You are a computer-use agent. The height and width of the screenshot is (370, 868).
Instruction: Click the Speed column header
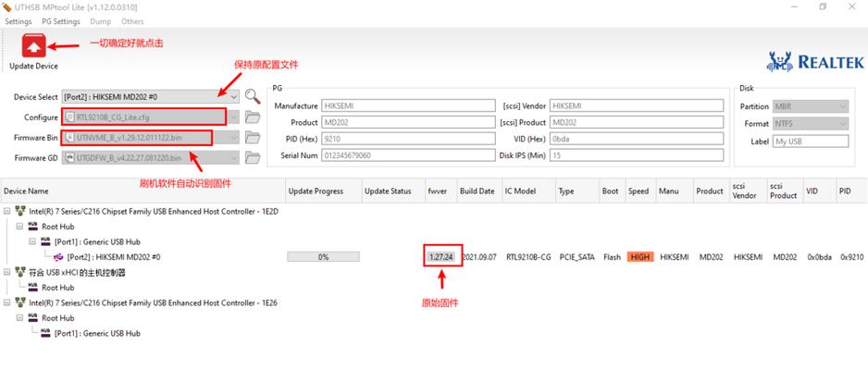[640, 191]
